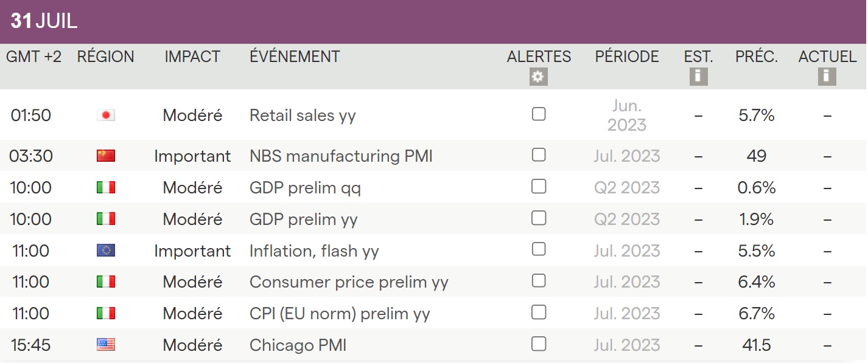
Task: Click Eurozone flag on Inflation flash row
Action: tap(106, 251)
